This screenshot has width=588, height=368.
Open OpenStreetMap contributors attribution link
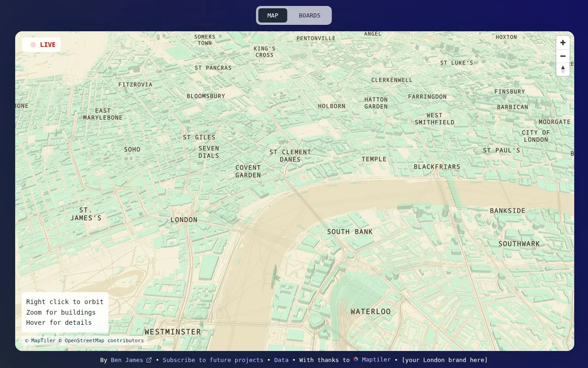click(x=101, y=341)
